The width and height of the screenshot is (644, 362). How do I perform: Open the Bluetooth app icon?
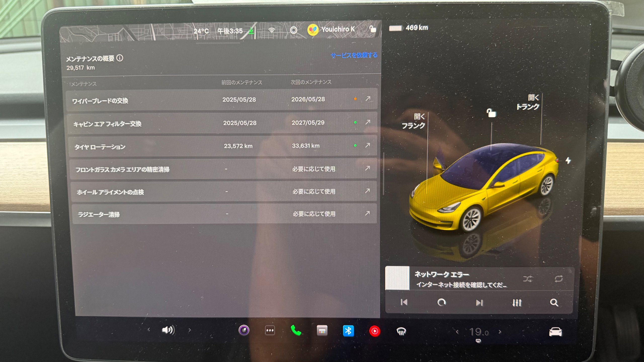(x=348, y=331)
